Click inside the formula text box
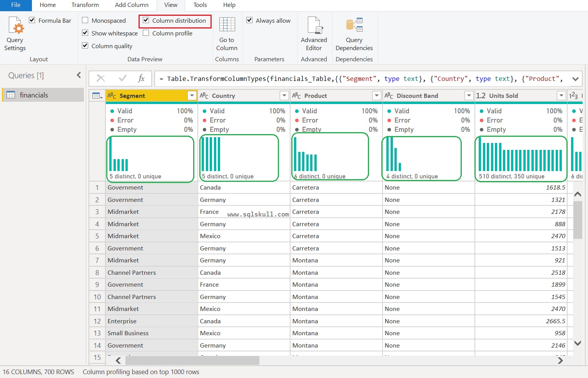This screenshot has width=588, height=378. click(362, 79)
